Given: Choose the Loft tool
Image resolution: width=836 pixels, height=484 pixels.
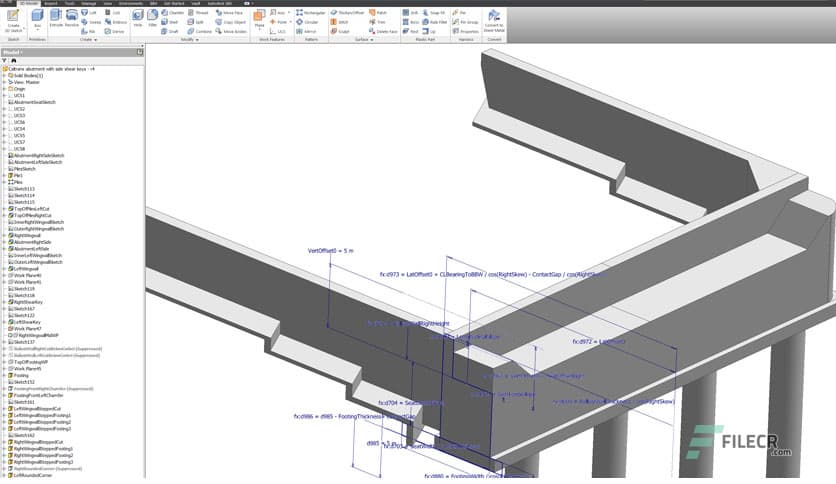Looking at the screenshot, I should [x=89, y=12].
